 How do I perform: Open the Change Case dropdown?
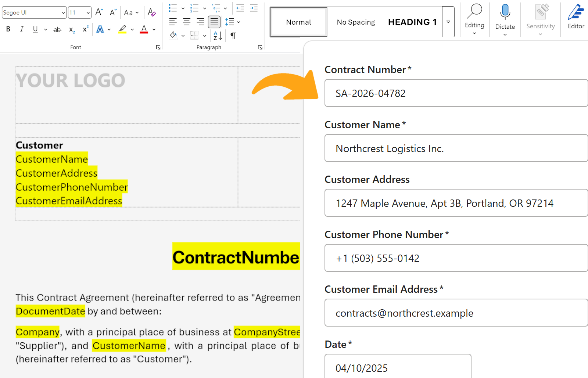click(131, 13)
